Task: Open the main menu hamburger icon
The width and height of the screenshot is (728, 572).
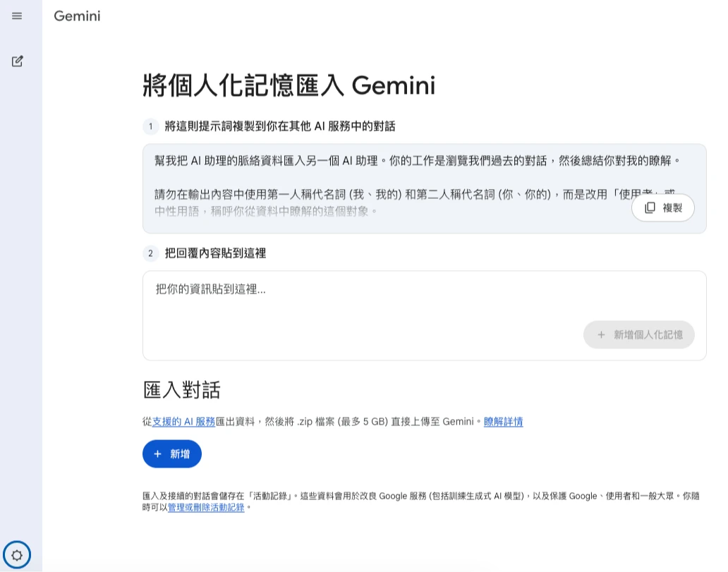Action: tap(17, 16)
